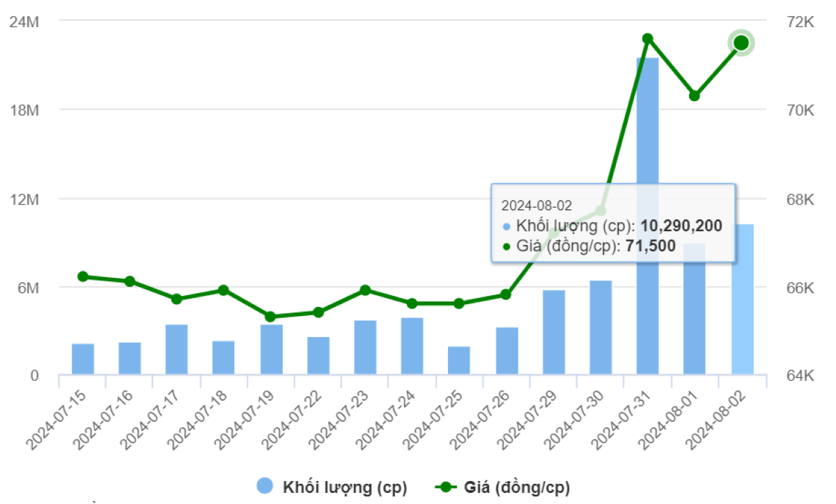The width and height of the screenshot is (836, 504).
Task: Toggle the green bullet in the tooltip
Action: point(508,245)
